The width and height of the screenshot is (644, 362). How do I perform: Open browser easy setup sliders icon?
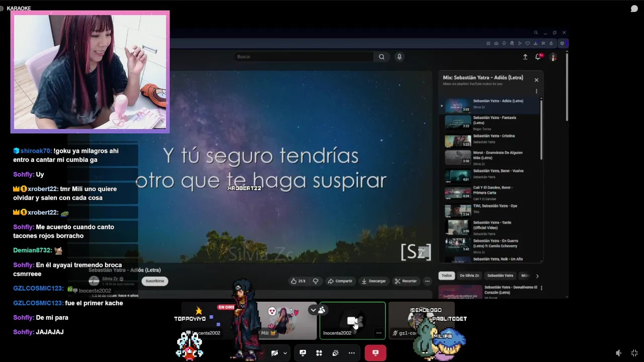point(543,43)
